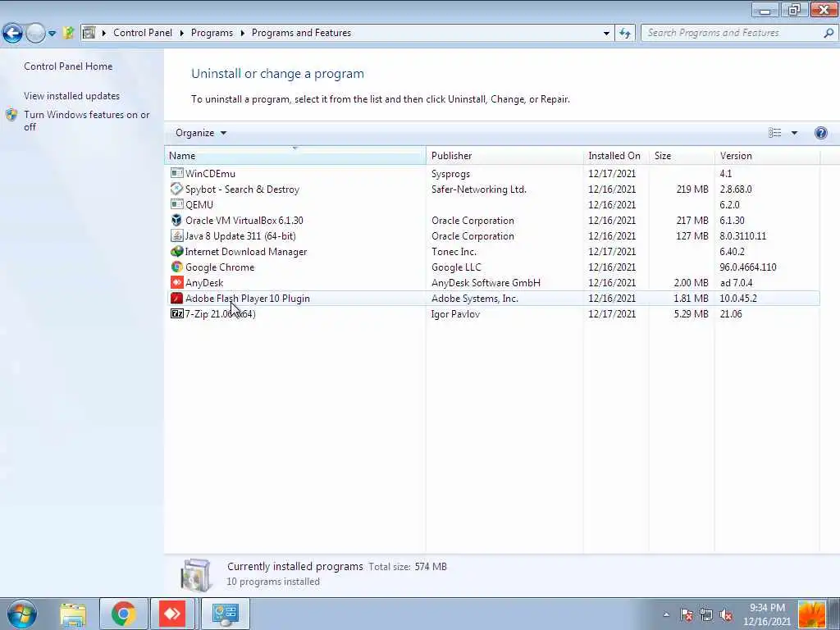Sort by the Version column header
The image size is (840, 630).
coord(767,155)
